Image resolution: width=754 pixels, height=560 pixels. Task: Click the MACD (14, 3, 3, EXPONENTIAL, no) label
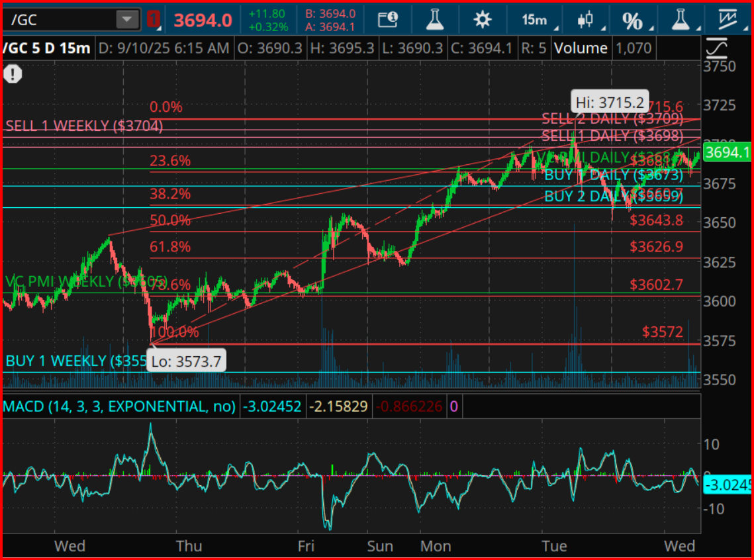click(119, 406)
